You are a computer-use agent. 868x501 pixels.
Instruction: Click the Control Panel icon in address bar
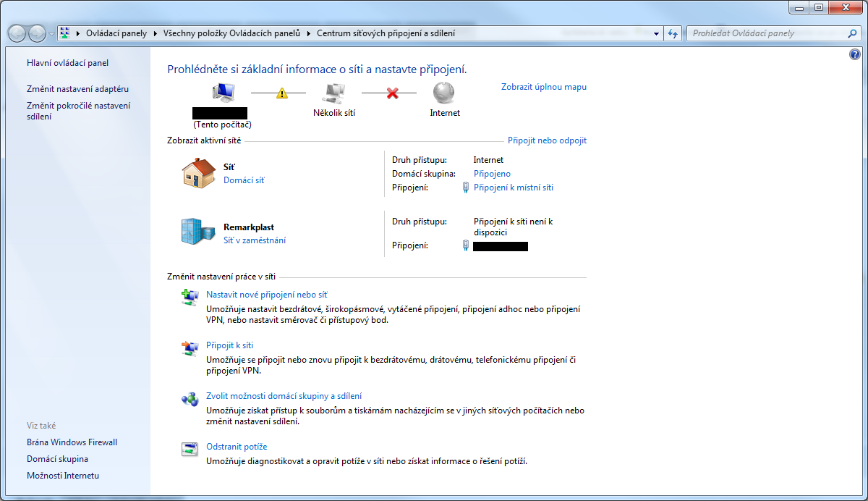coord(65,33)
